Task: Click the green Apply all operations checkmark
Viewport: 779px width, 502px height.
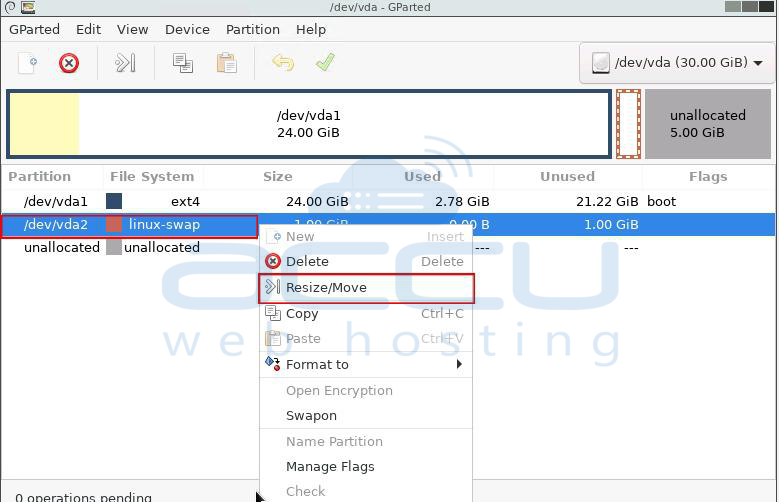Action: (325, 63)
